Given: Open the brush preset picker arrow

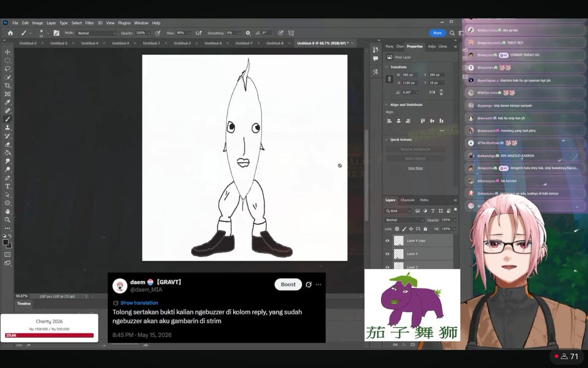Looking at the screenshot, I should click(x=48, y=33).
